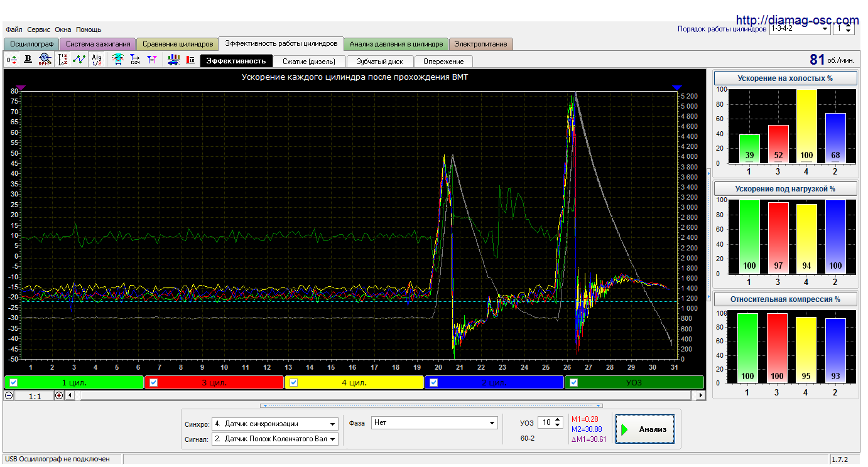Toggle the 1 цил. green checkbox
This screenshot has width=868, height=467.
[14, 382]
